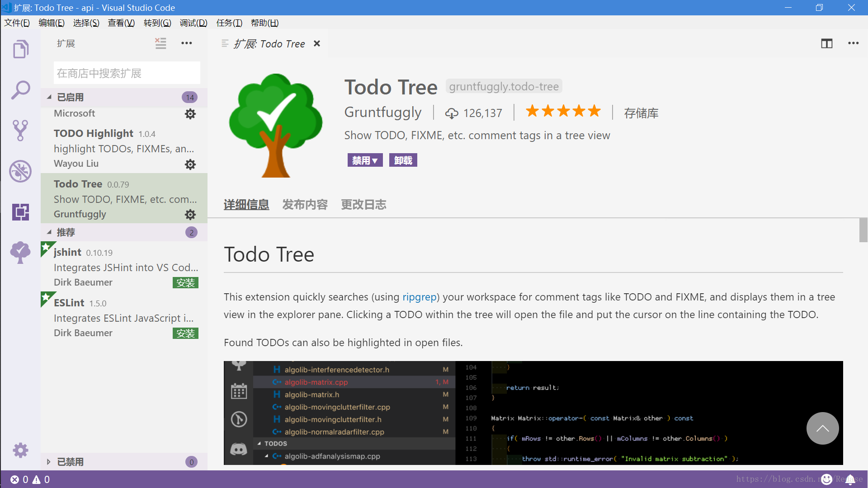Open the Todo Tree view in activity bar
The image size is (868, 488).
pos(20,252)
